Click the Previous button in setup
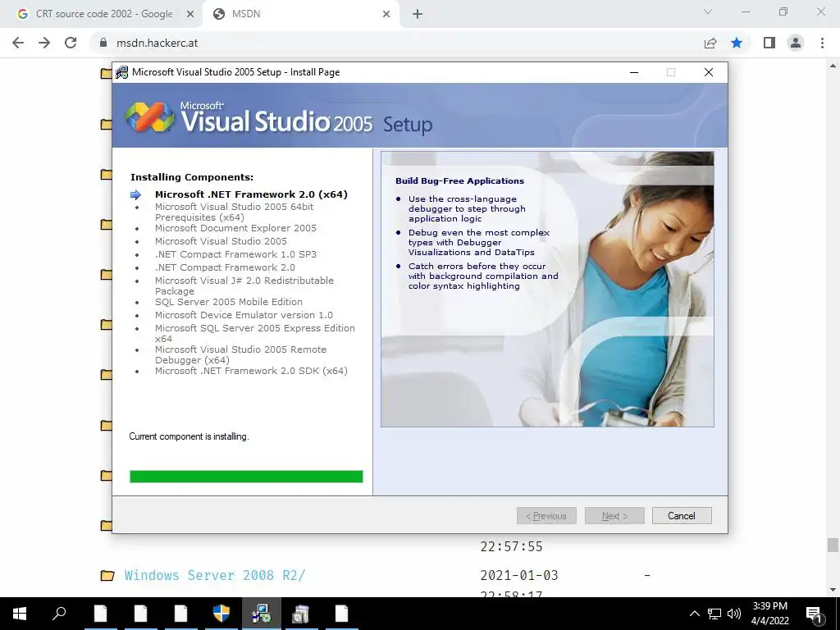This screenshot has width=840, height=630. coord(546,516)
